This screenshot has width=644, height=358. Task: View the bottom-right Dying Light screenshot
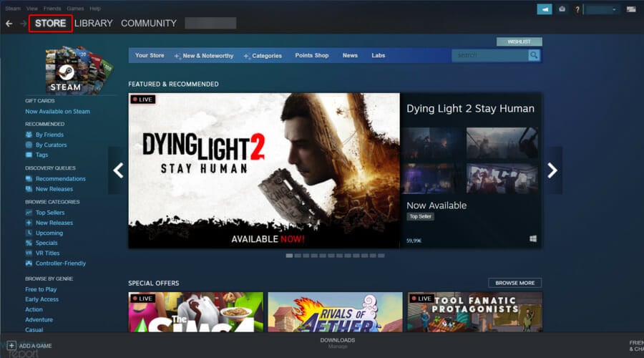click(502, 178)
